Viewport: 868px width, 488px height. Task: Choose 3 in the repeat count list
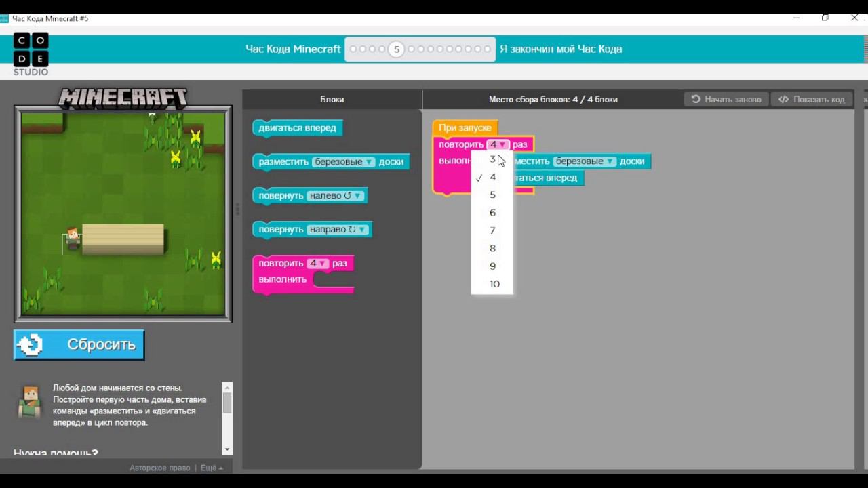tap(492, 159)
